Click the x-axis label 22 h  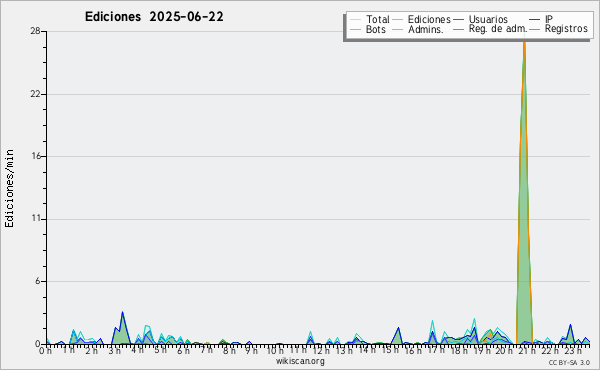coord(550,351)
